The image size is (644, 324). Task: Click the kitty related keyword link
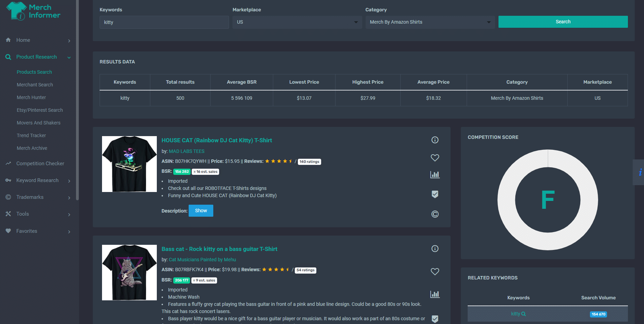tap(515, 314)
